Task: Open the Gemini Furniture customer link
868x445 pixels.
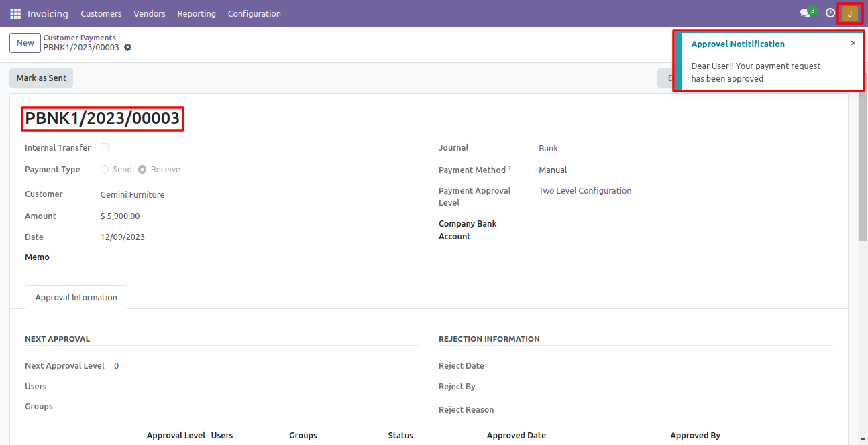Action: click(132, 194)
